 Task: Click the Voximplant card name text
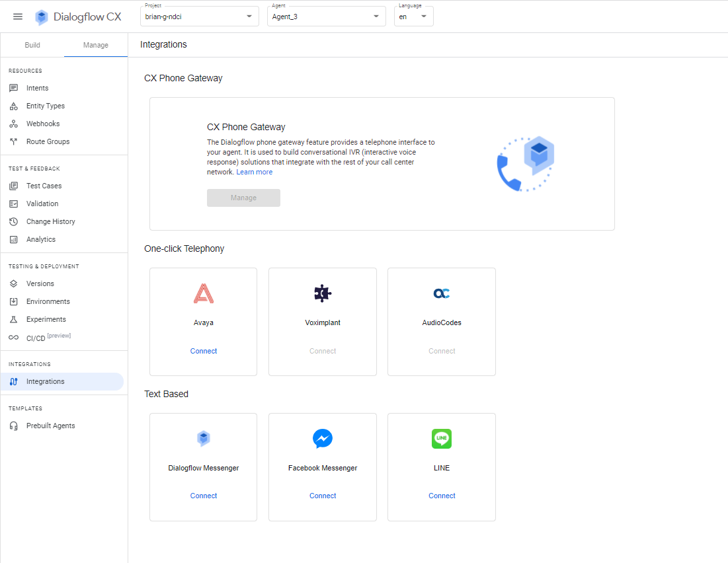323,323
